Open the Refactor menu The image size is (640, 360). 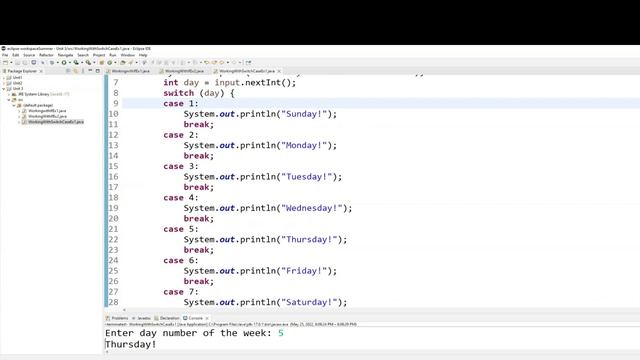click(x=46, y=55)
